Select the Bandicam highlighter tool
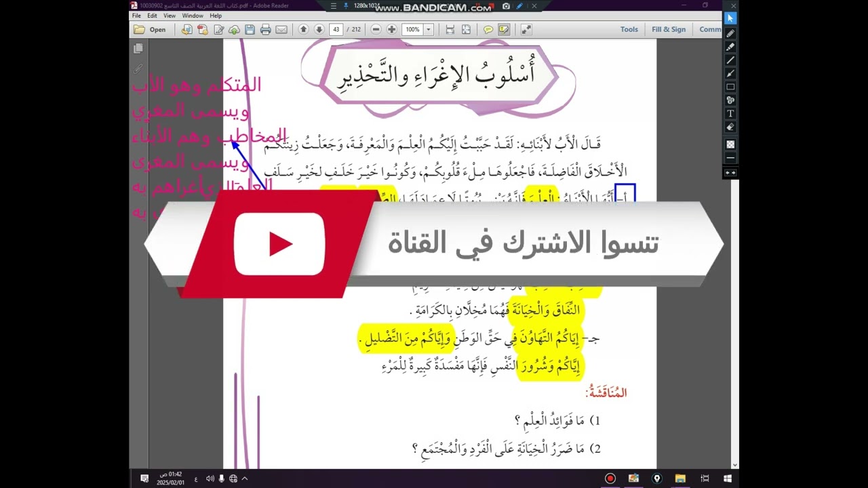The width and height of the screenshot is (868, 488). click(730, 47)
